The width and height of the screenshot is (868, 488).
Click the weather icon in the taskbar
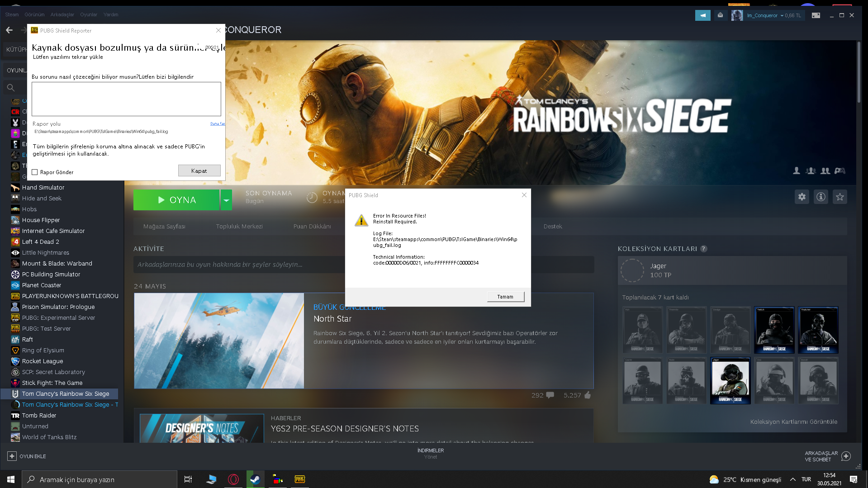[714, 479]
